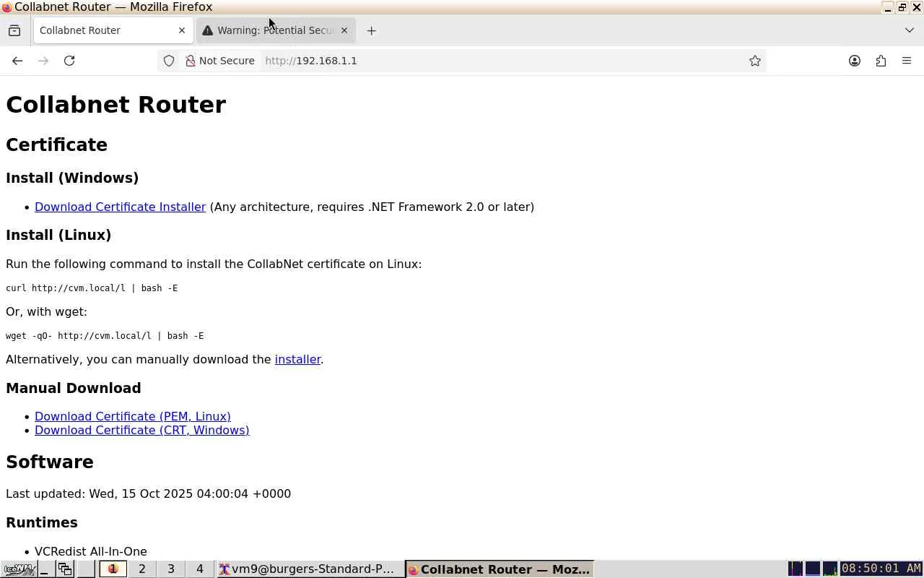This screenshot has height=578, width=924.
Task: Click Download Certificate Installer link
Action: coord(120,207)
